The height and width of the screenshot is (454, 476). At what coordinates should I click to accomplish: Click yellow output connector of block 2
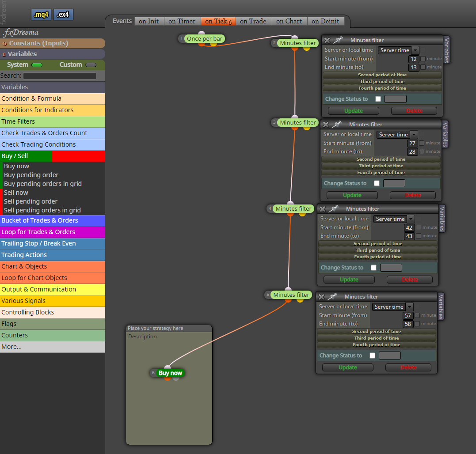pyautogui.click(x=307, y=49)
